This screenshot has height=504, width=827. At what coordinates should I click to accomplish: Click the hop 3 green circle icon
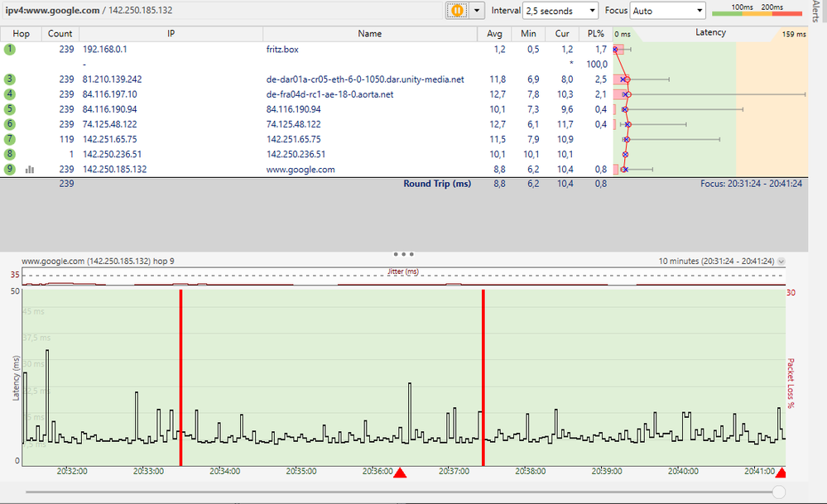click(9, 79)
